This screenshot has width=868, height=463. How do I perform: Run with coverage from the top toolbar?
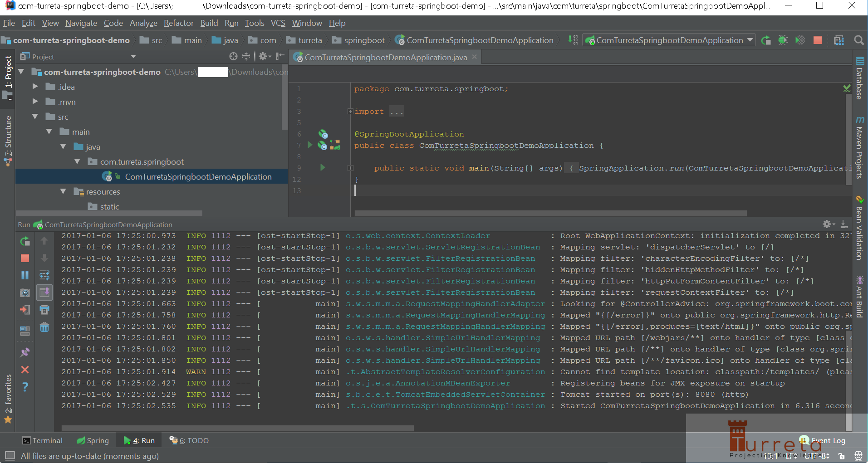coord(800,40)
